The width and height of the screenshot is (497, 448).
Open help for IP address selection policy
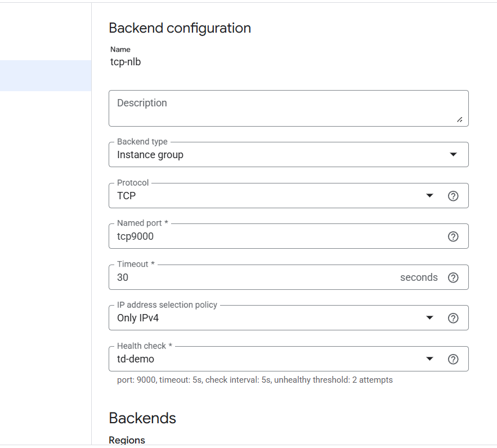453,318
